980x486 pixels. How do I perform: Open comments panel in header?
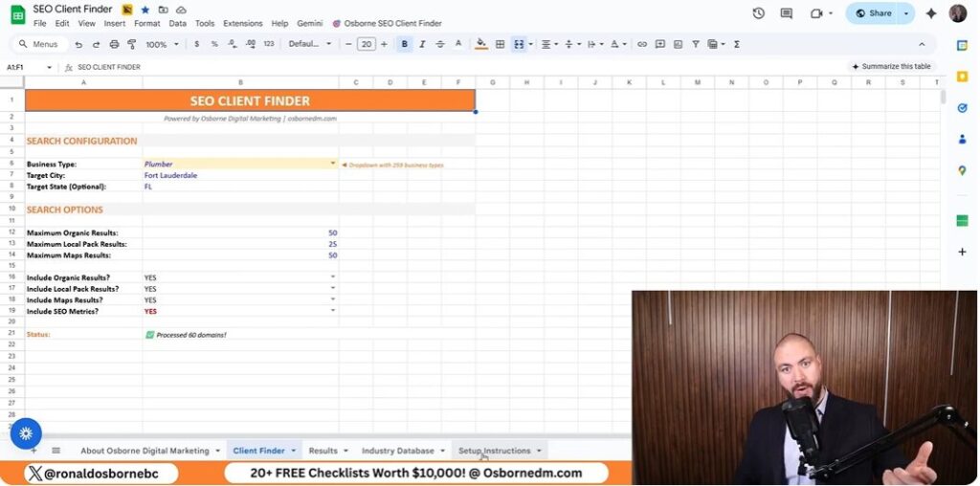787,13
